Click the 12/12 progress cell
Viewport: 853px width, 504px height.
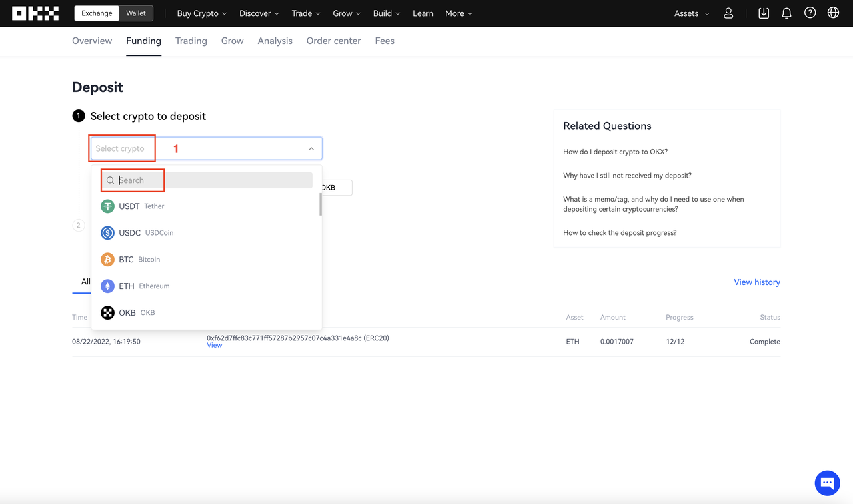click(675, 342)
